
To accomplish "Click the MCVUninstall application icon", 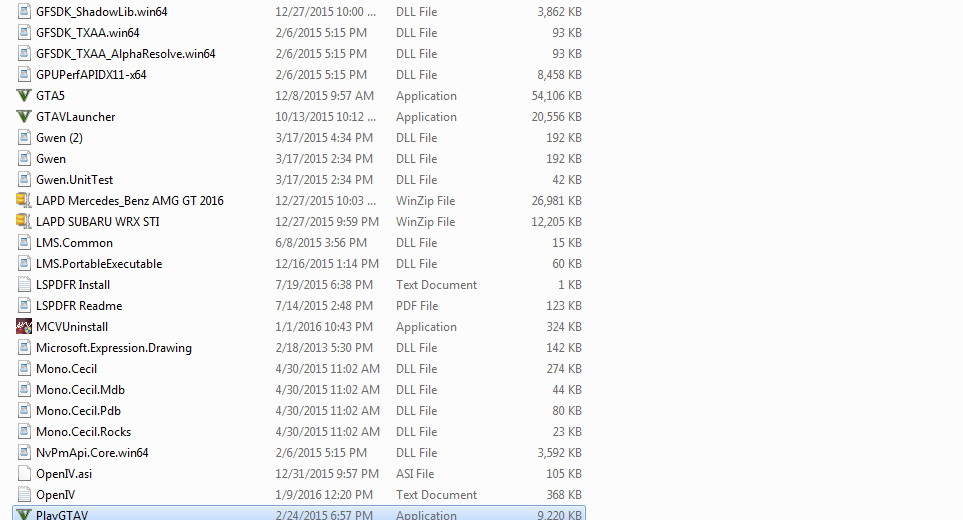I will (x=24, y=327).
